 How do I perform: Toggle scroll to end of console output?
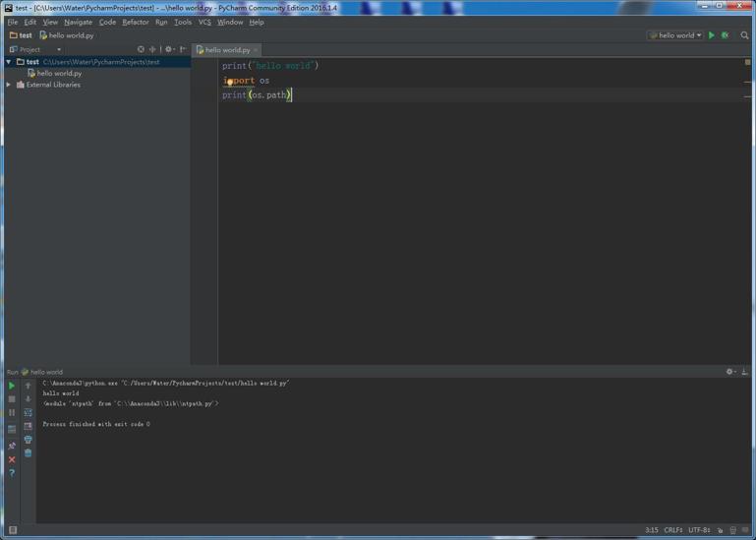tap(28, 426)
